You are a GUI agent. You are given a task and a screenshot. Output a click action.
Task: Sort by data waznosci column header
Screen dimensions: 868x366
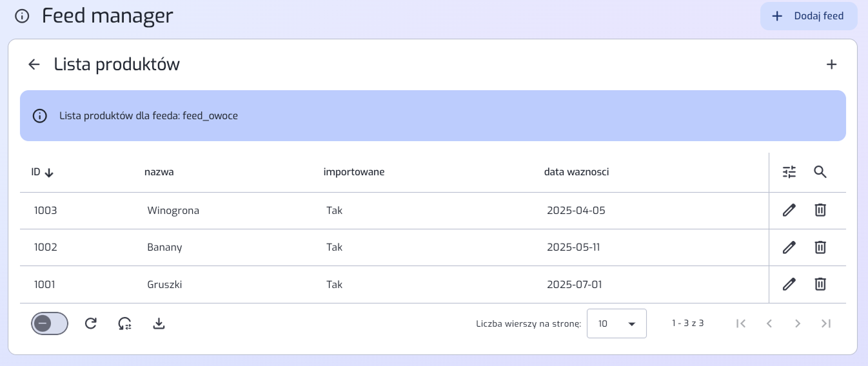pos(576,172)
